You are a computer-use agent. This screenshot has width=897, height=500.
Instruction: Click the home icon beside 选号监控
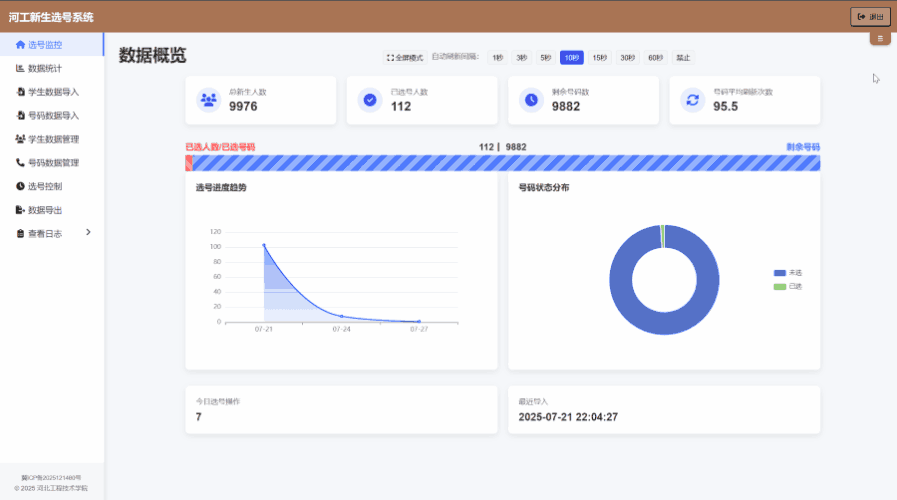(x=20, y=45)
